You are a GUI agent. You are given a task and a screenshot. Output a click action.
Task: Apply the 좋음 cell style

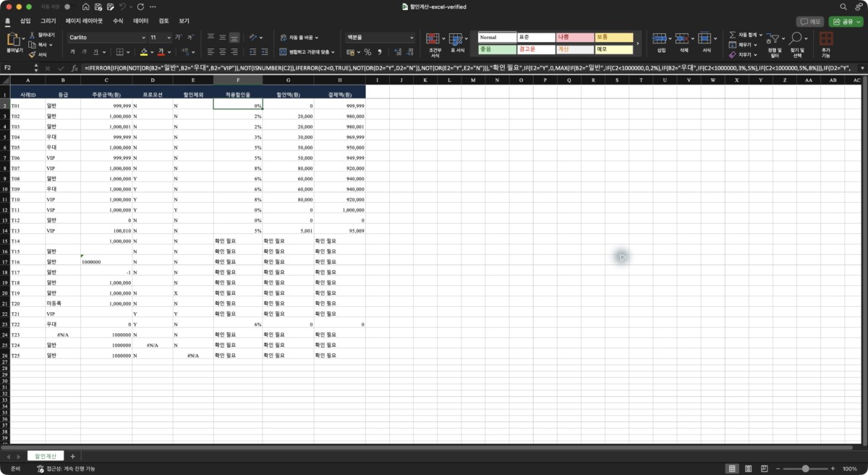coord(497,49)
